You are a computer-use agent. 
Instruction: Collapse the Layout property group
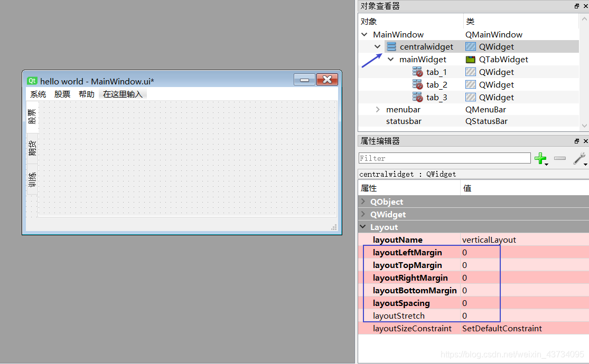363,227
